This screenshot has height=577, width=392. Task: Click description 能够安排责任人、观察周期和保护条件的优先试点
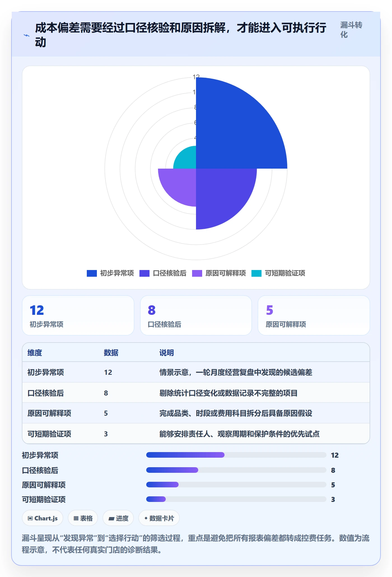[239, 434]
